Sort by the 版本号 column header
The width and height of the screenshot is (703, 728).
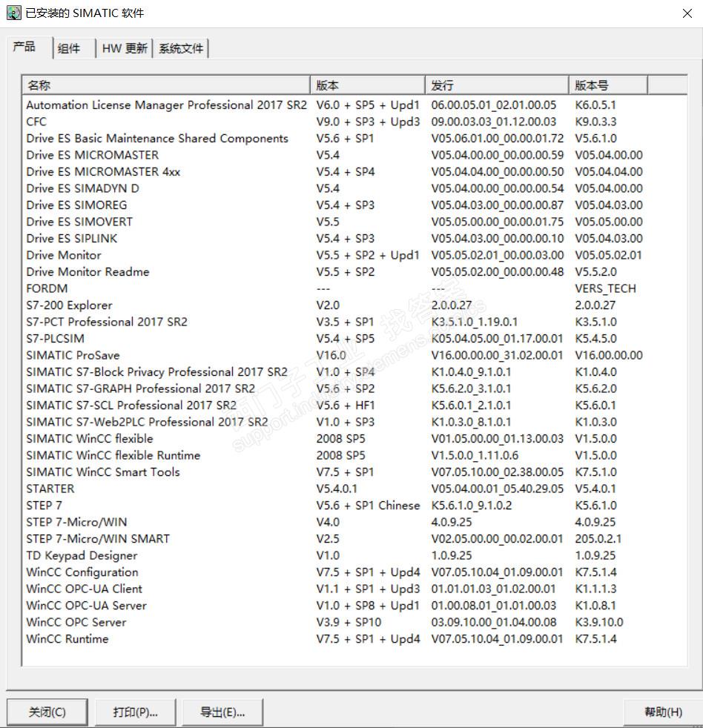click(608, 85)
